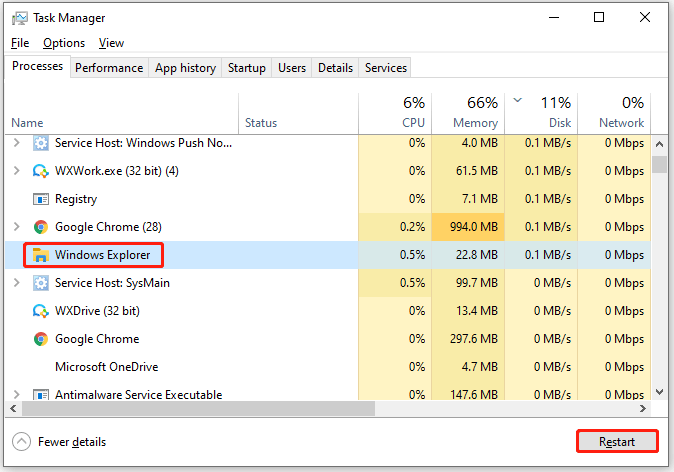The height and width of the screenshot is (472, 674).
Task: Click the Restart button
Action: pos(617,441)
